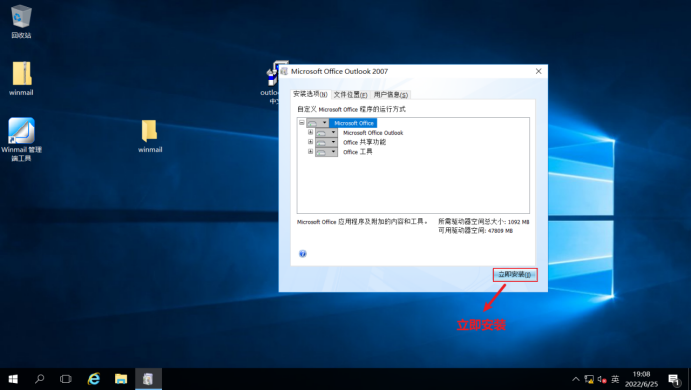Open the network tray icon

(589, 379)
